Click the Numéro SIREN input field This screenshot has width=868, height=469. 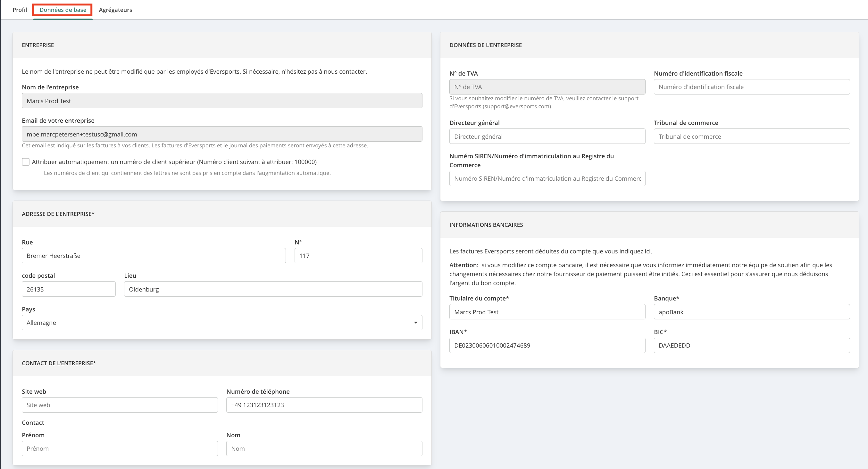[547, 178]
